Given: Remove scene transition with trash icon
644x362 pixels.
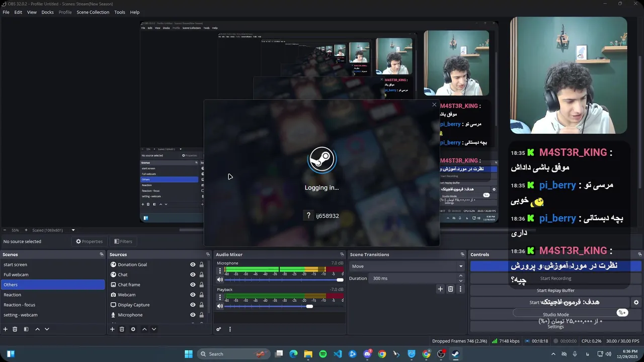Looking at the screenshot, I should (450, 289).
